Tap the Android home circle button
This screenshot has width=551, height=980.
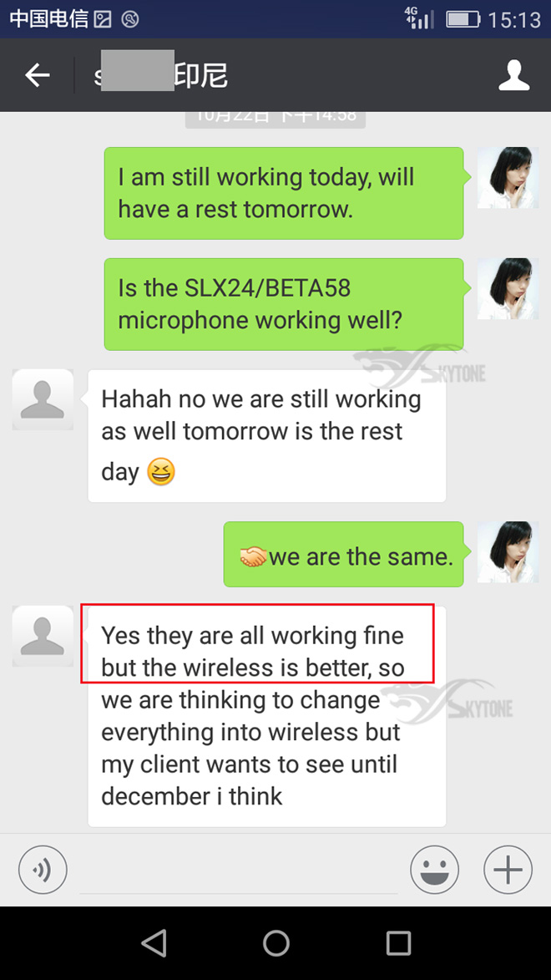pyautogui.click(x=275, y=942)
